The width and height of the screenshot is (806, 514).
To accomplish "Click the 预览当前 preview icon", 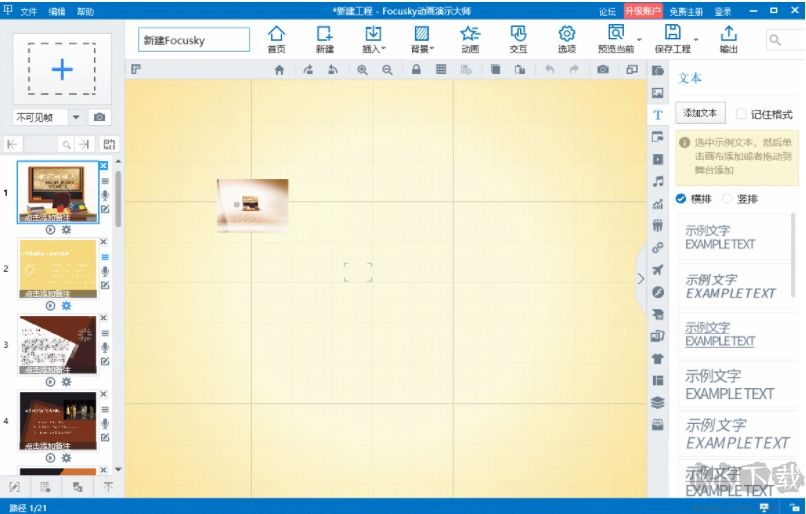I will coord(615,33).
